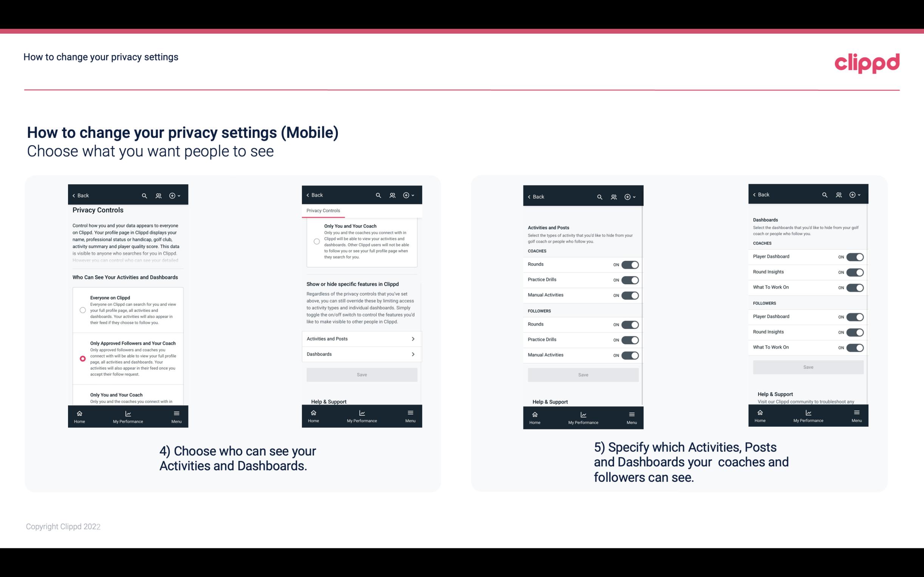
Task: Click the Back chevron arrow top left
Action: coord(74,196)
